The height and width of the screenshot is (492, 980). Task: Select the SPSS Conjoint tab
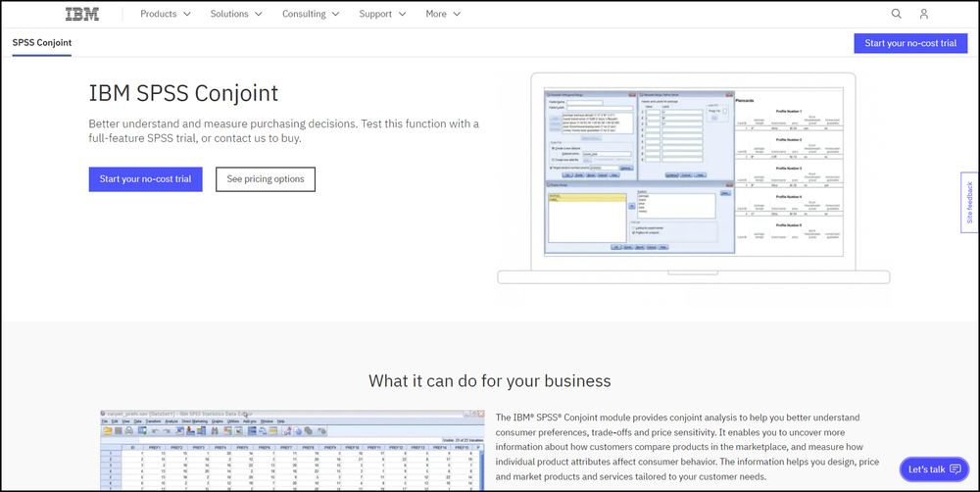(42, 42)
